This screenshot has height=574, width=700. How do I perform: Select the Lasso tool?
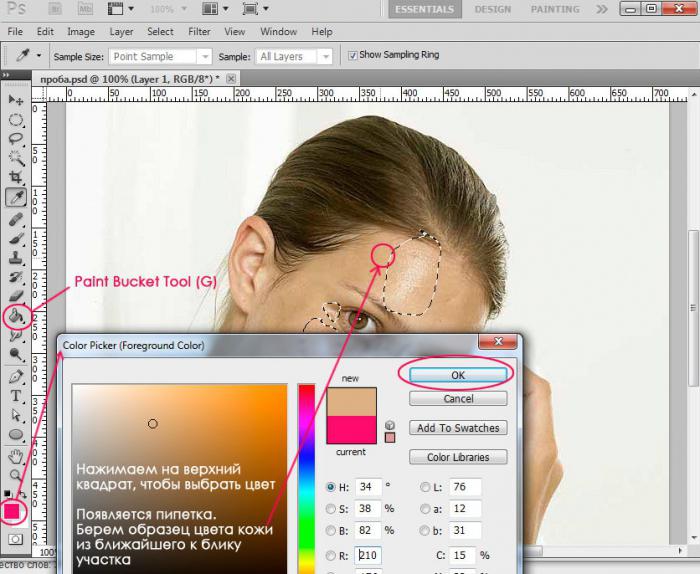point(16,139)
